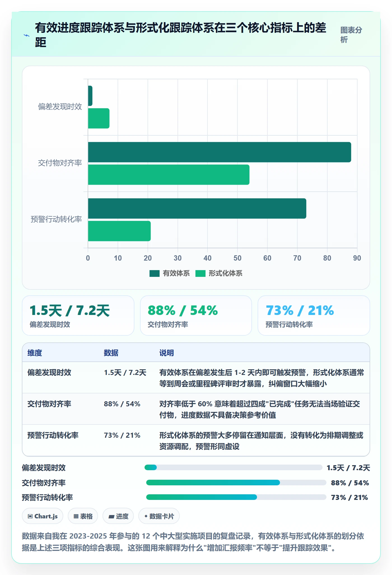Viewport: 392px width, 575px height.
Task: Click the light green 偏差发现时效 chart bar
Action: [x=99, y=118]
